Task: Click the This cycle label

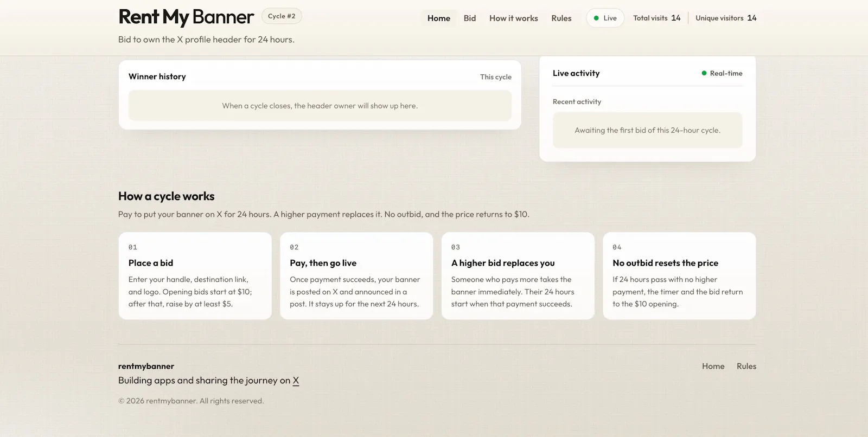Action: pos(496,77)
